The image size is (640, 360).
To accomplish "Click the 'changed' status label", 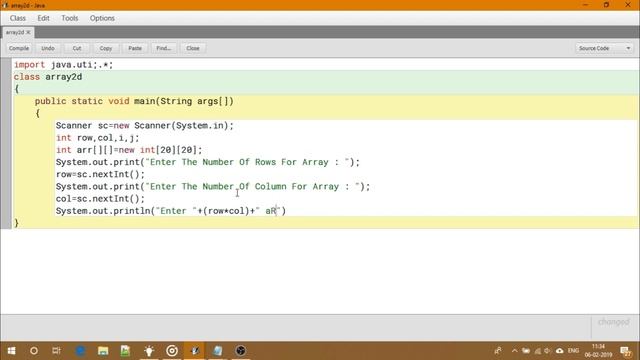I will (x=613, y=322).
